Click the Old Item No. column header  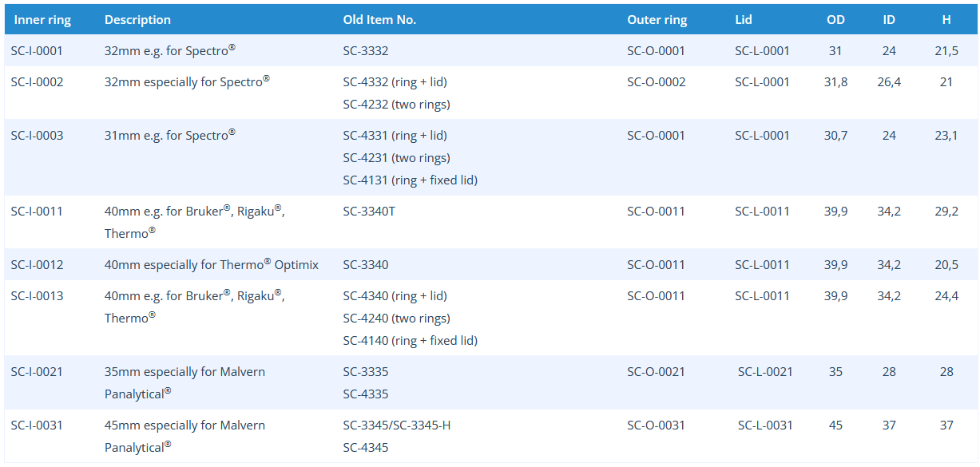click(379, 20)
